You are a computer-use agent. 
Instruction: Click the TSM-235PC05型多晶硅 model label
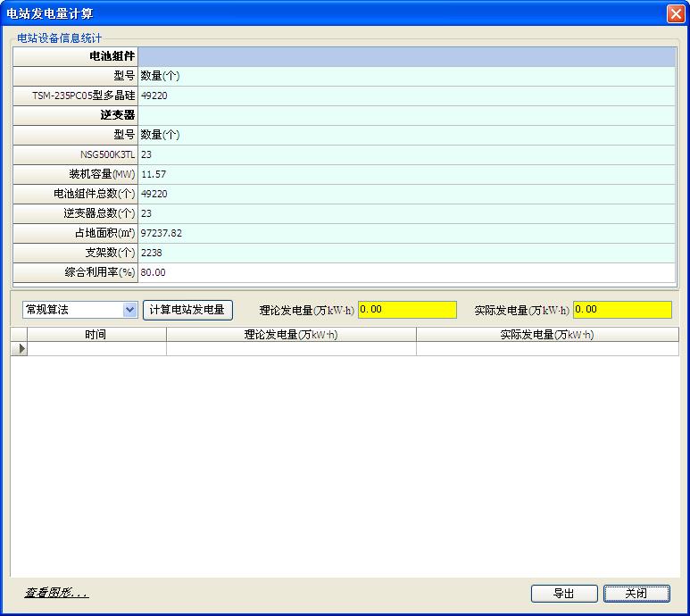click(84, 96)
